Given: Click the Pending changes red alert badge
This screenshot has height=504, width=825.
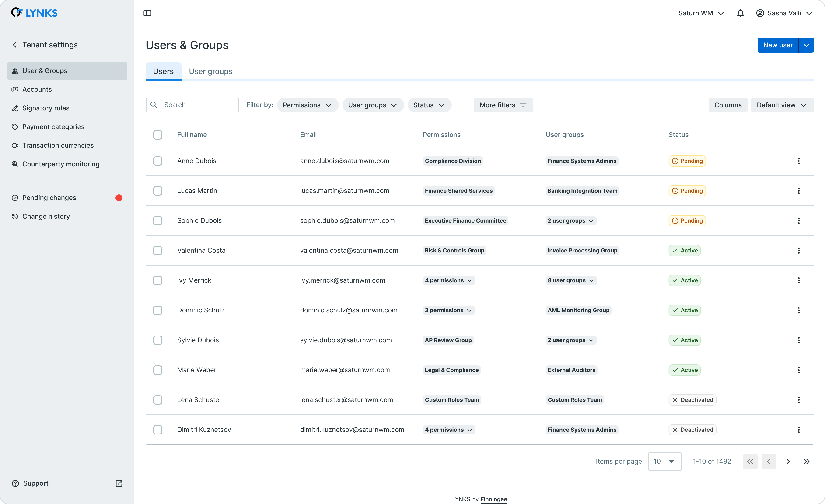Looking at the screenshot, I should point(119,198).
